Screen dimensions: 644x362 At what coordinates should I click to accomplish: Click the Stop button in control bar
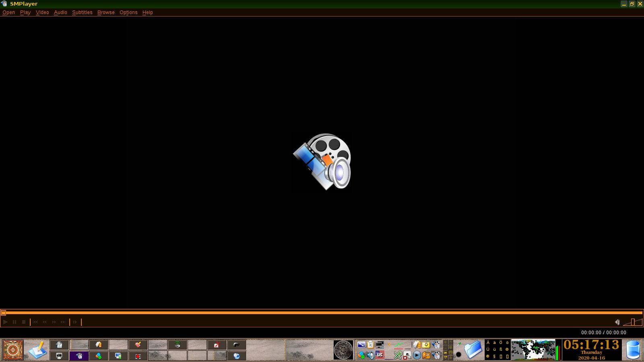pyautogui.click(x=24, y=322)
